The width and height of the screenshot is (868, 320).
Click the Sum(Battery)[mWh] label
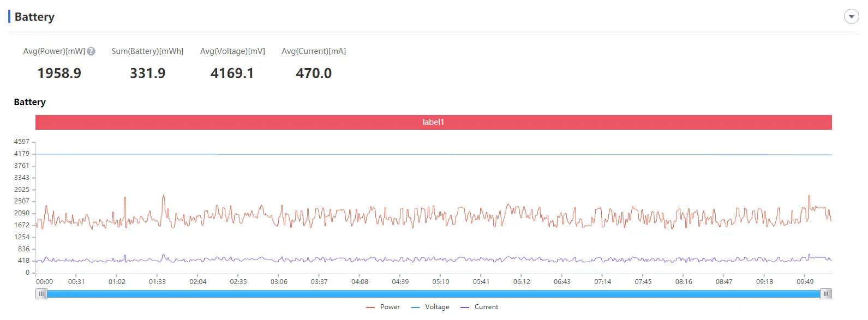click(147, 51)
